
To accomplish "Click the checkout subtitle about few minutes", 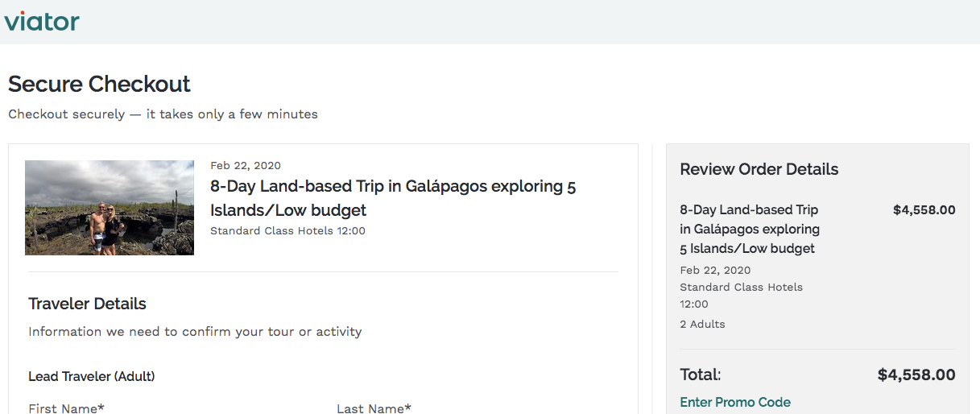I will pos(163,114).
